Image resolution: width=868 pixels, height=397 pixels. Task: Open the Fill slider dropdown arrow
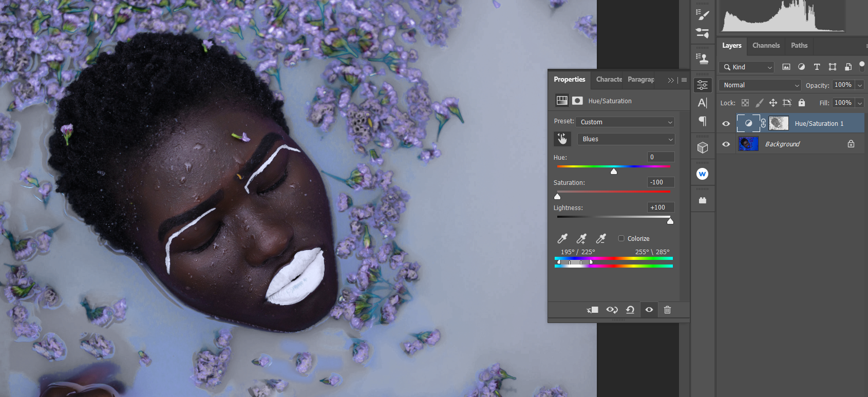[x=860, y=103]
